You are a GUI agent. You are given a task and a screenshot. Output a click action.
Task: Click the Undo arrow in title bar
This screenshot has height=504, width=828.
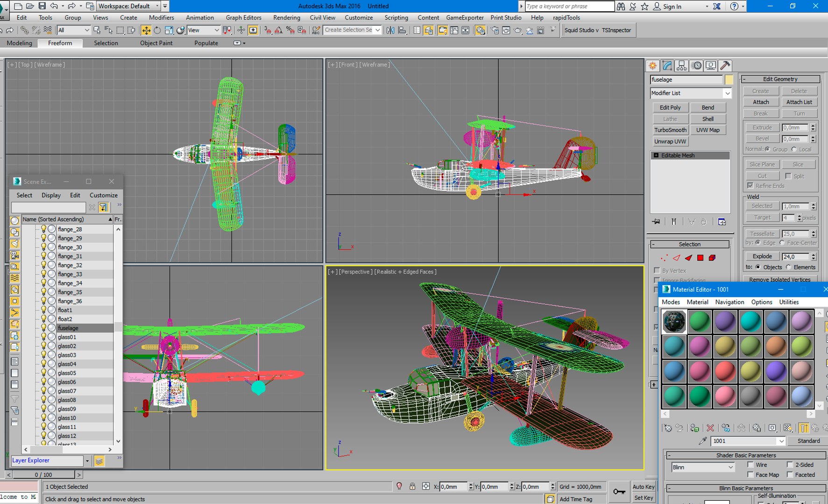[54, 6]
